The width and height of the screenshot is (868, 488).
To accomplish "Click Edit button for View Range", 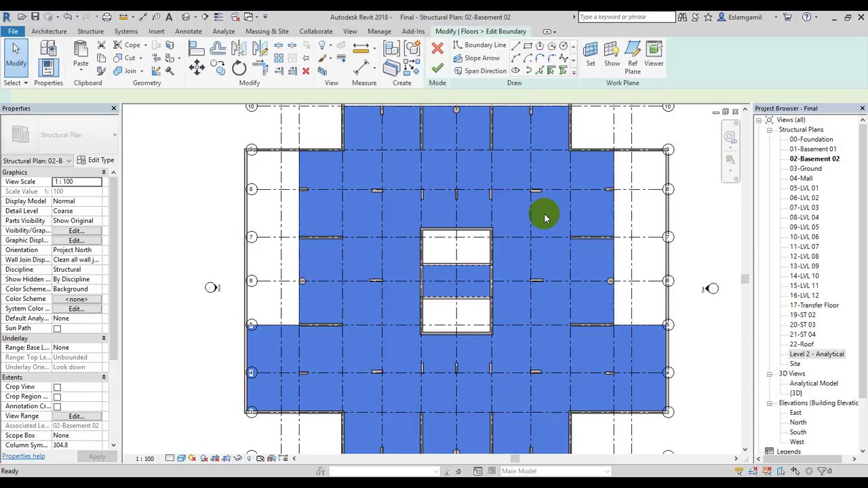I will point(76,416).
